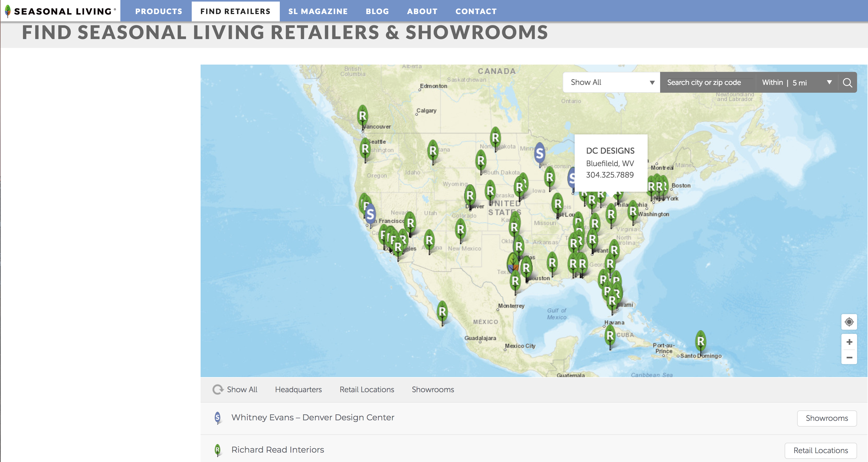Click the retailer pin in Iowa

pyautogui.click(x=550, y=178)
